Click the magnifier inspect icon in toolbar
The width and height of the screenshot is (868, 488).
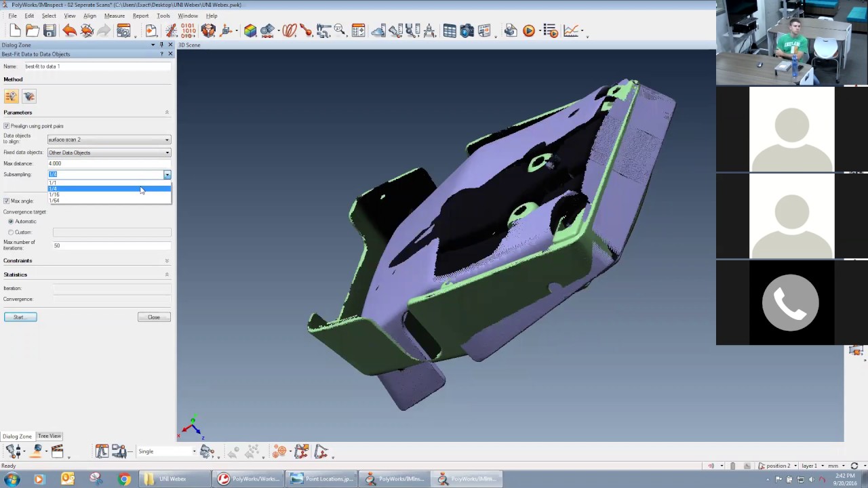point(340,30)
